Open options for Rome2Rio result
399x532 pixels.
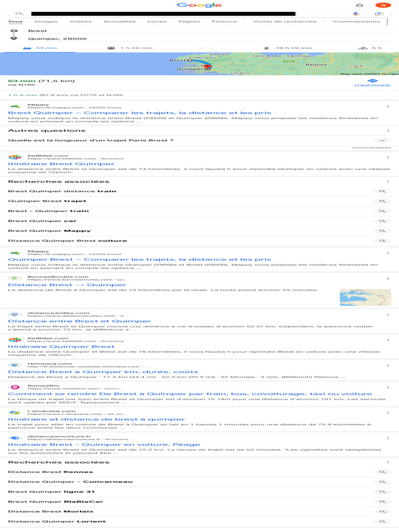point(388,388)
